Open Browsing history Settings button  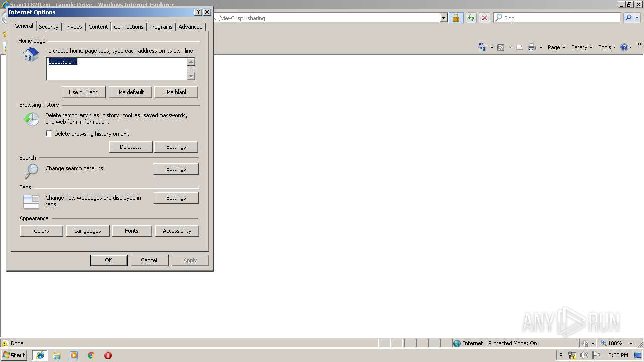tap(176, 147)
